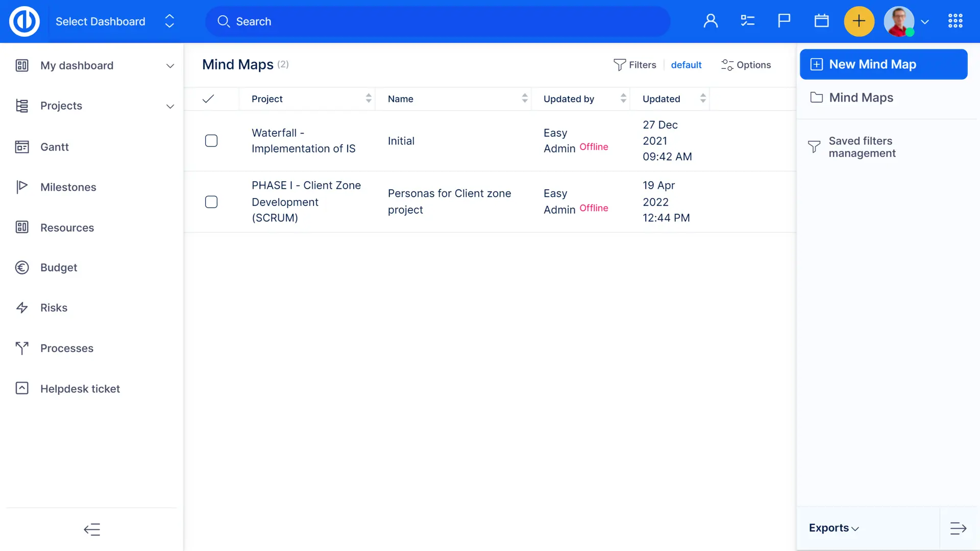This screenshot has height=551, width=980.
Task: Toggle the select-all checkmark in table header
Action: click(208, 99)
